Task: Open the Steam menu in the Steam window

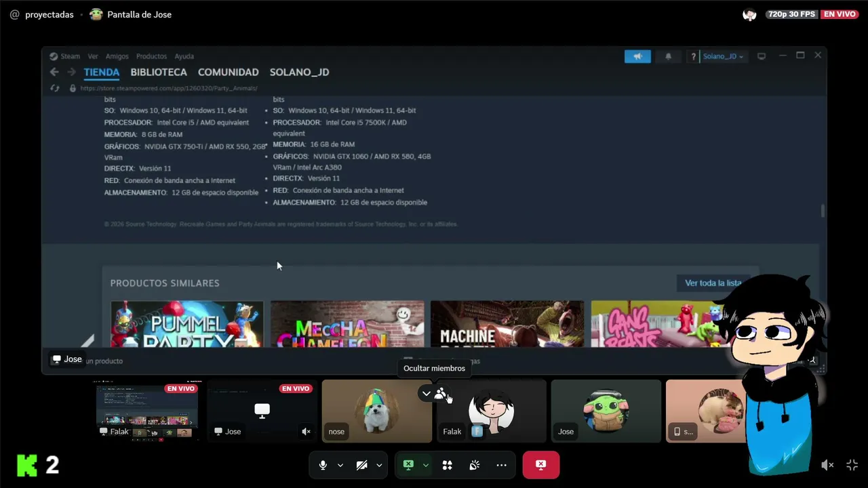Action: tap(70, 56)
